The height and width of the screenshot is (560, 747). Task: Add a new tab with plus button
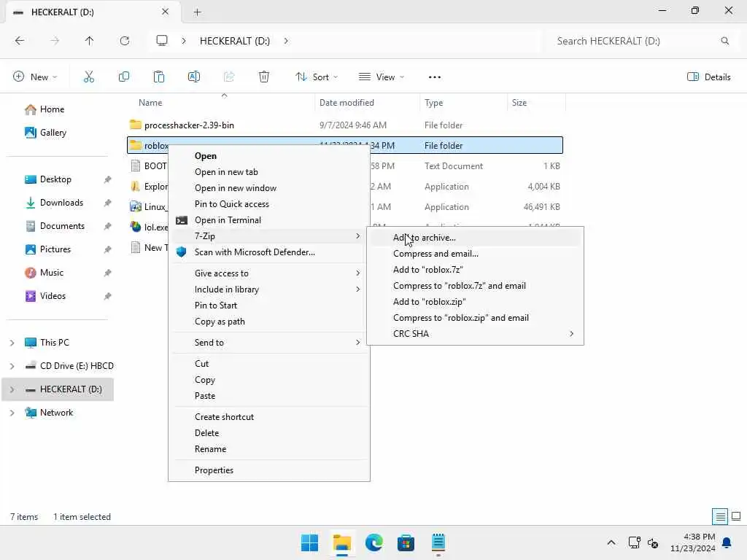click(x=197, y=12)
